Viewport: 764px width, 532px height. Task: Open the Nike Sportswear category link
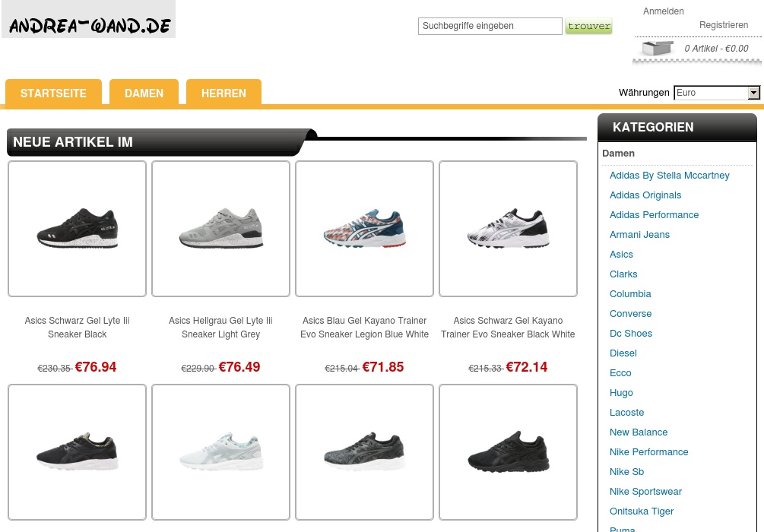[x=645, y=492]
